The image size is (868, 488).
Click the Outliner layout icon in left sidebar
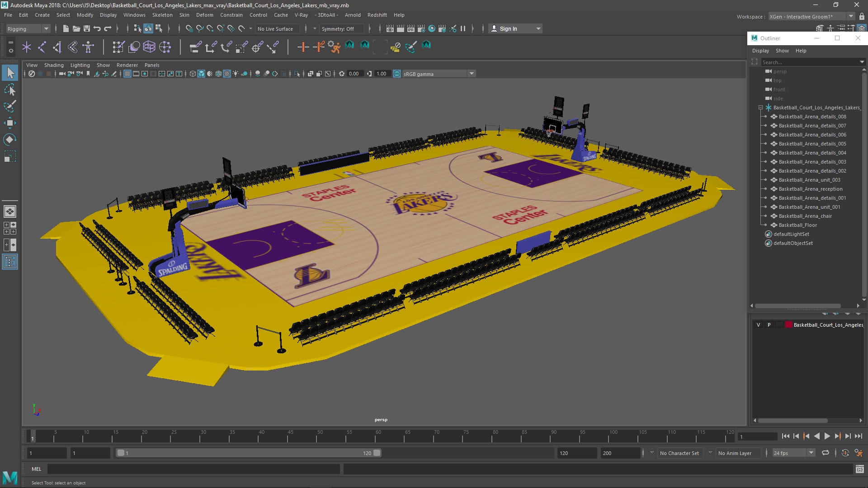pos(10,262)
